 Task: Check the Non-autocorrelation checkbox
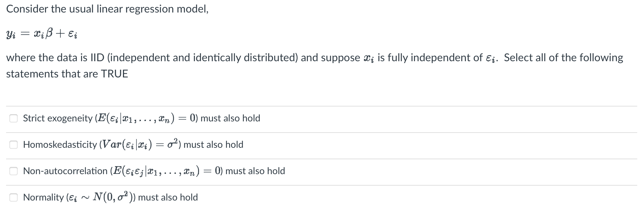pos(14,171)
